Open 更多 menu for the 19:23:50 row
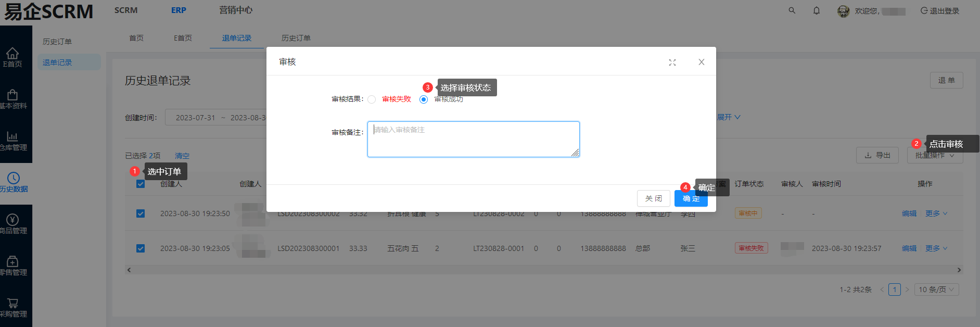The width and height of the screenshot is (980, 327). pyautogui.click(x=936, y=213)
